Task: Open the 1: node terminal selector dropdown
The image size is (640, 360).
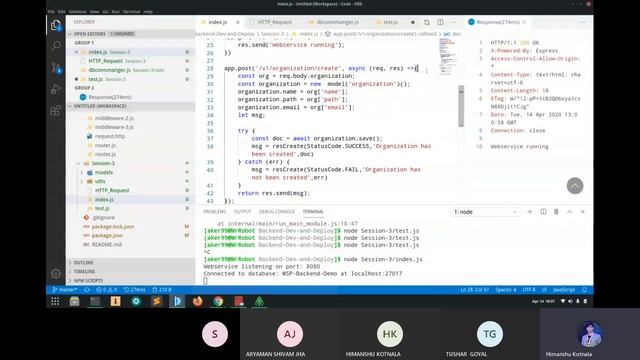Action: pos(485,212)
